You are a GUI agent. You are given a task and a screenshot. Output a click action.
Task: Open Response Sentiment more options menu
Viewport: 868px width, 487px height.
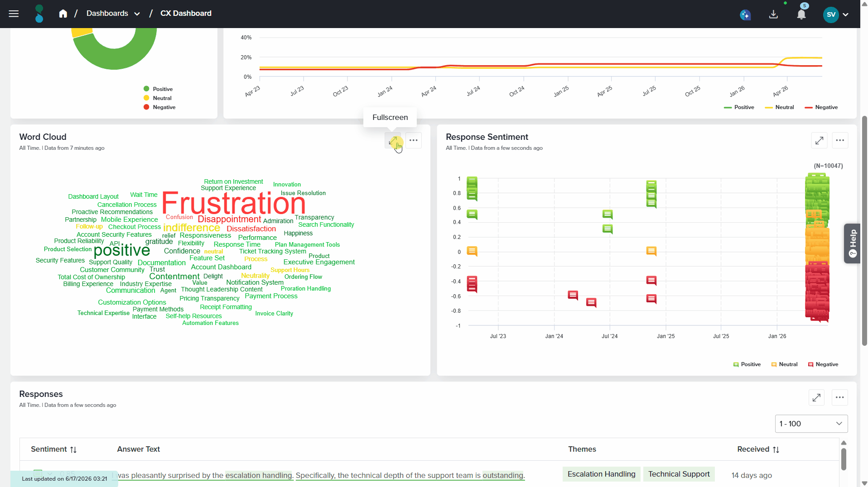[x=840, y=140]
